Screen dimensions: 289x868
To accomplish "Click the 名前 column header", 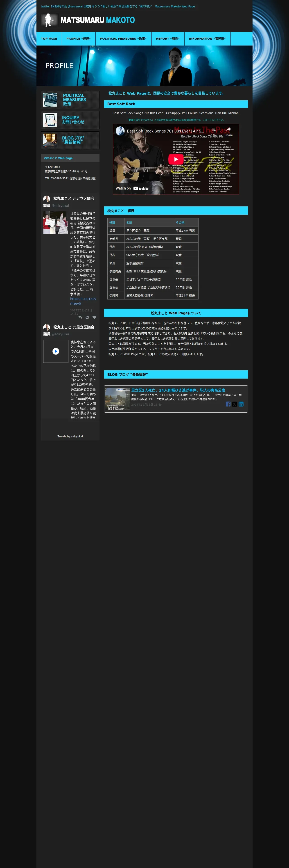I will [x=149, y=222].
